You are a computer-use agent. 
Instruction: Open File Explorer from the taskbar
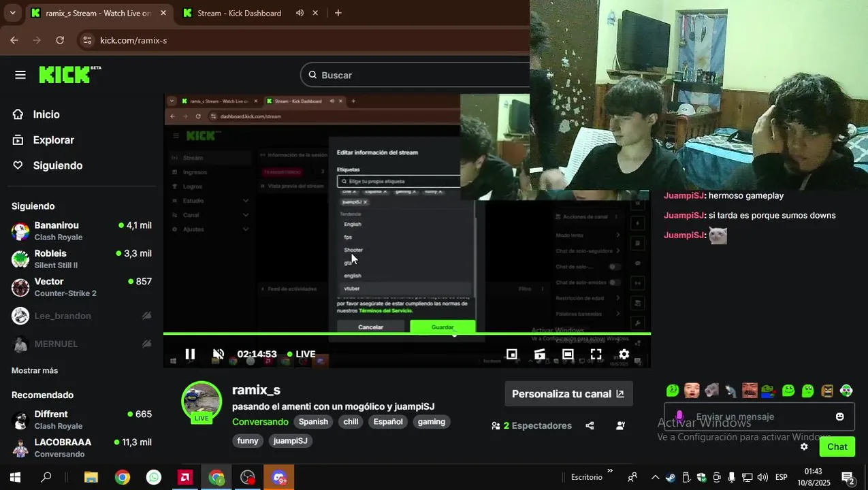tap(91, 478)
